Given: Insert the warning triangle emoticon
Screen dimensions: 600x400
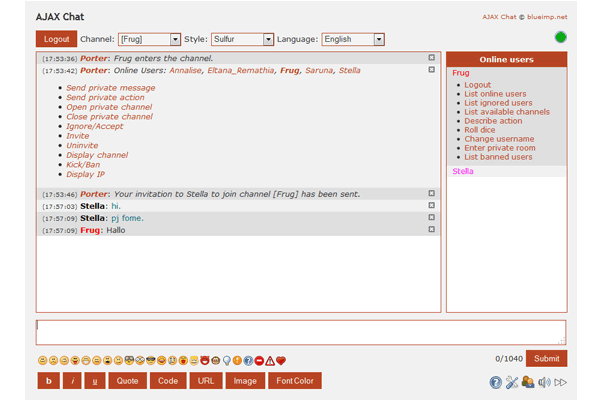Looking at the screenshot, I should pos(270,360).
